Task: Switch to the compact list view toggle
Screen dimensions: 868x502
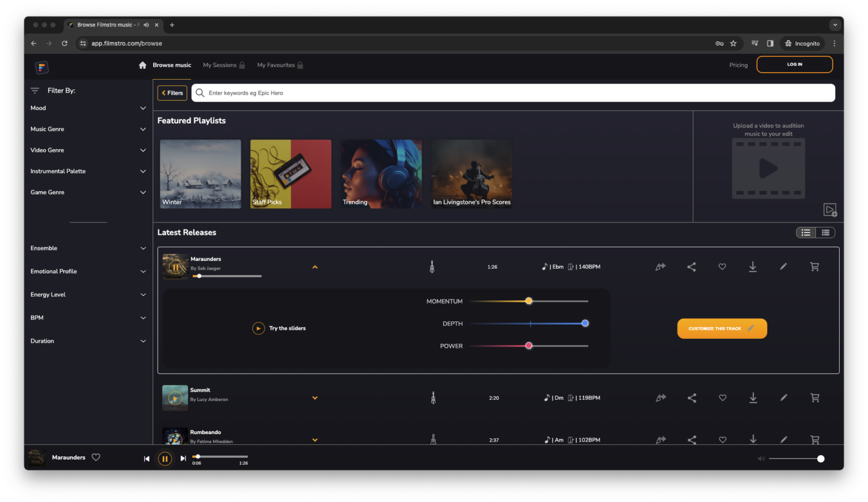Action: tap(825, 232)
